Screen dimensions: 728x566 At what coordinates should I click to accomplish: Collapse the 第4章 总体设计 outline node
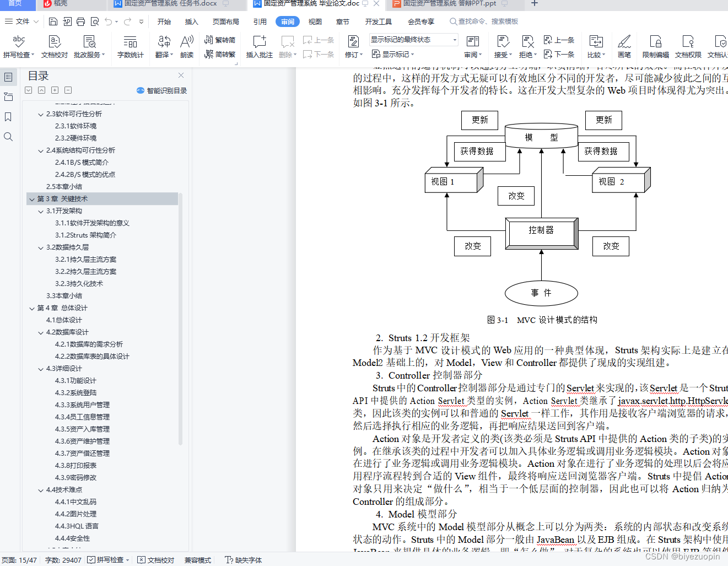(31, 308)
